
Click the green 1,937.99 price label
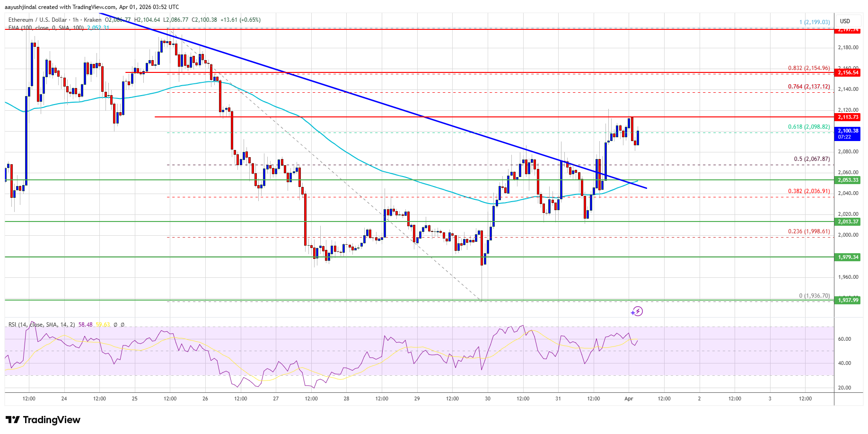point(849,300)
